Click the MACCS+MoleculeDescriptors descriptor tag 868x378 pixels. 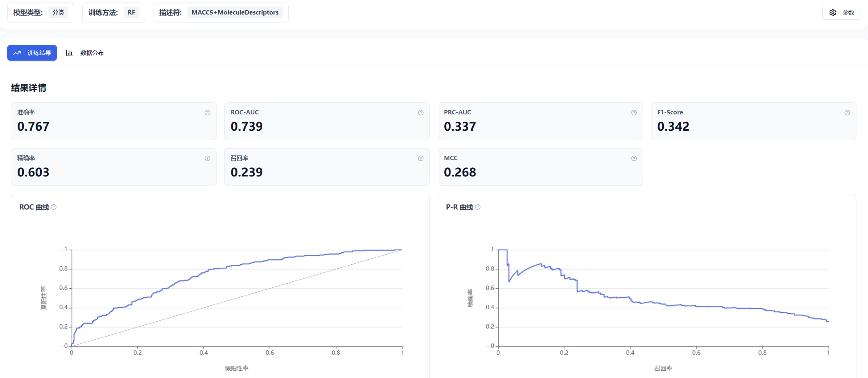(235, 13)
